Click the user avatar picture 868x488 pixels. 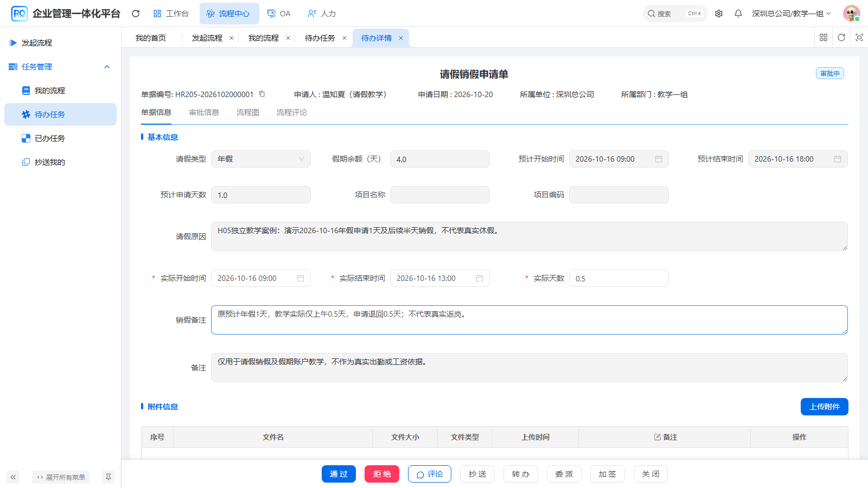(851, 14)
